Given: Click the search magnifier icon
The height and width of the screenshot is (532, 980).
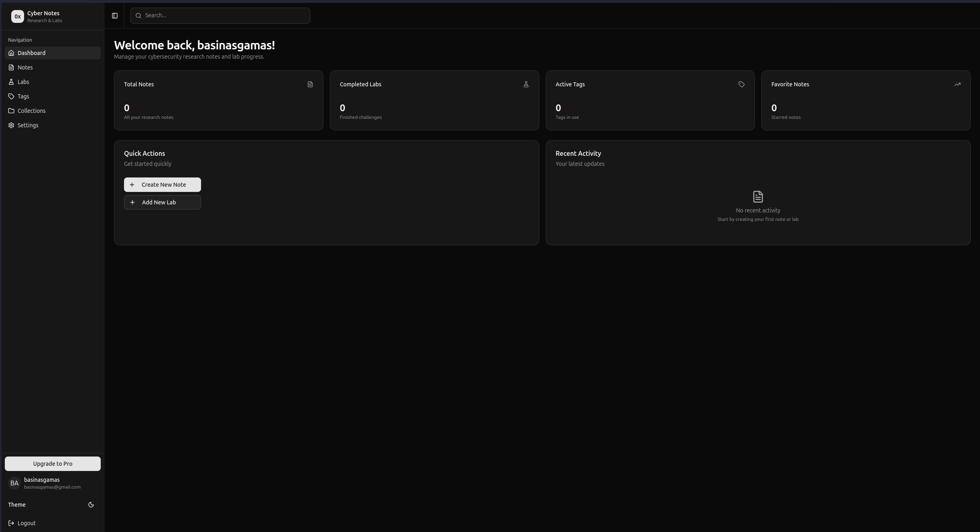Looking at the screenshot, I should 138,15.
